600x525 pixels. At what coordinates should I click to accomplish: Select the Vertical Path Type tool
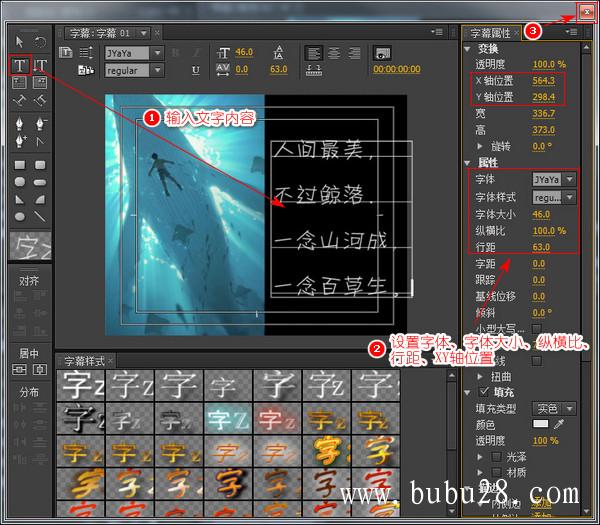(x=40, y=101)
